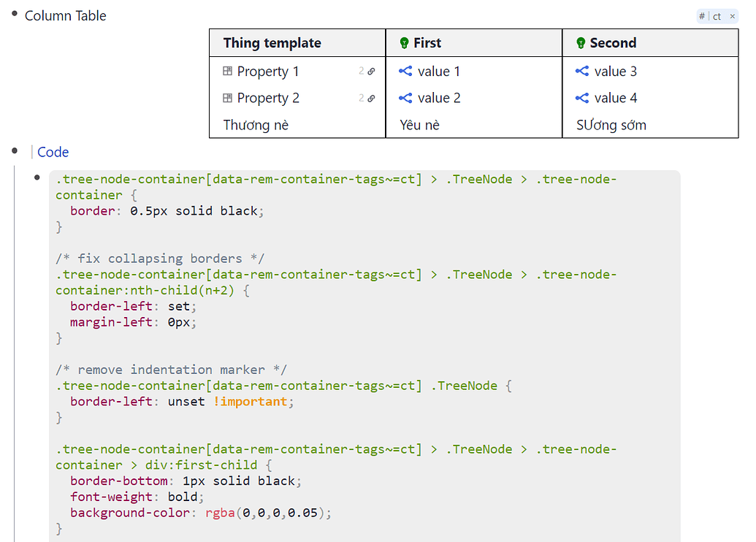
Task: Remove the ct tag with the × button
Action: coord(733,15)
